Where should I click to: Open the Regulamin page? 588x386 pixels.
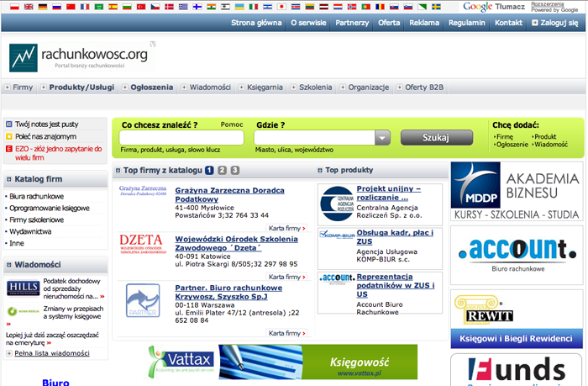click(x=467, y=23)
